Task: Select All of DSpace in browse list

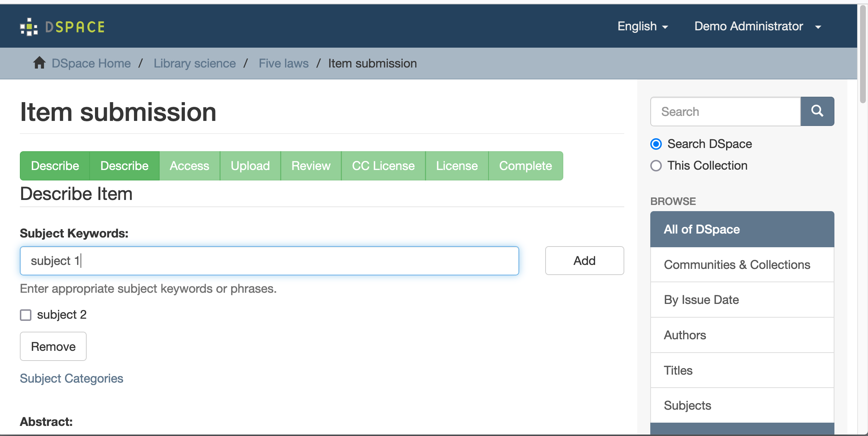Action: (702, 229)
